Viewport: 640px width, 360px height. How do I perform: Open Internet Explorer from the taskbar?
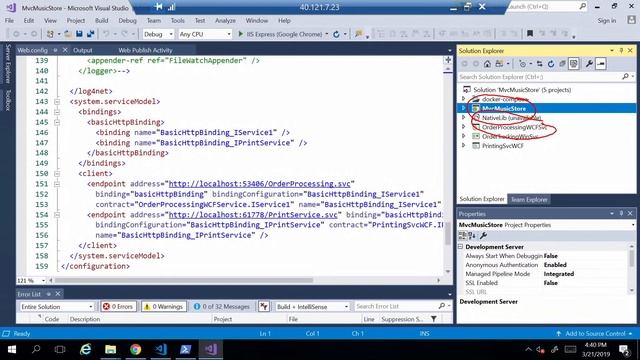(x=85, y=349)
